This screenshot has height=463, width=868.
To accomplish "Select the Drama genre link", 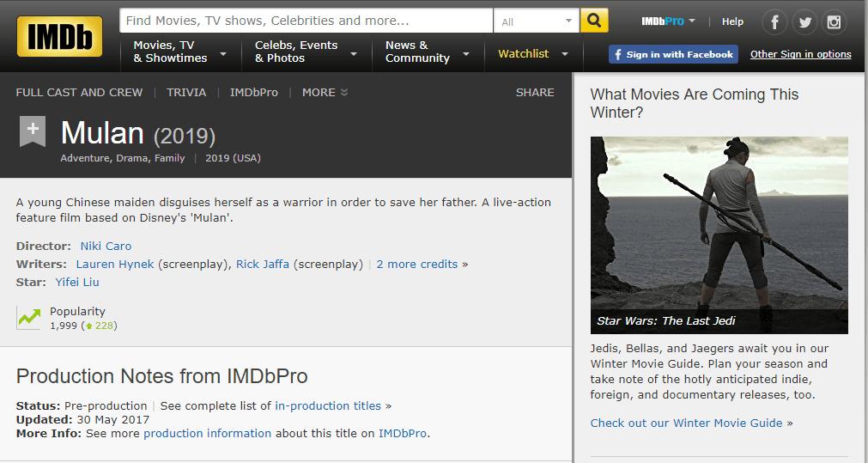I will pyautogui.click(x=131, y=158).
